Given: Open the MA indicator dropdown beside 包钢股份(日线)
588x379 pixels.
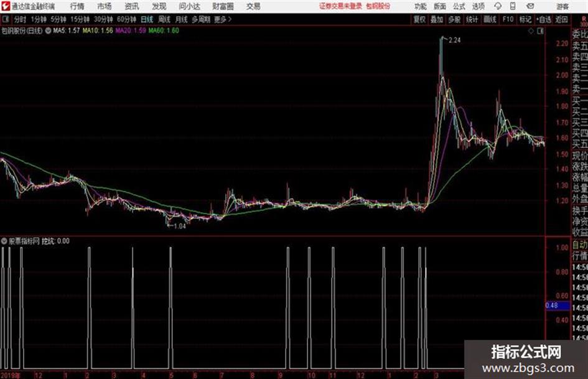Looking at the screenshot, I should coord(48,30).
